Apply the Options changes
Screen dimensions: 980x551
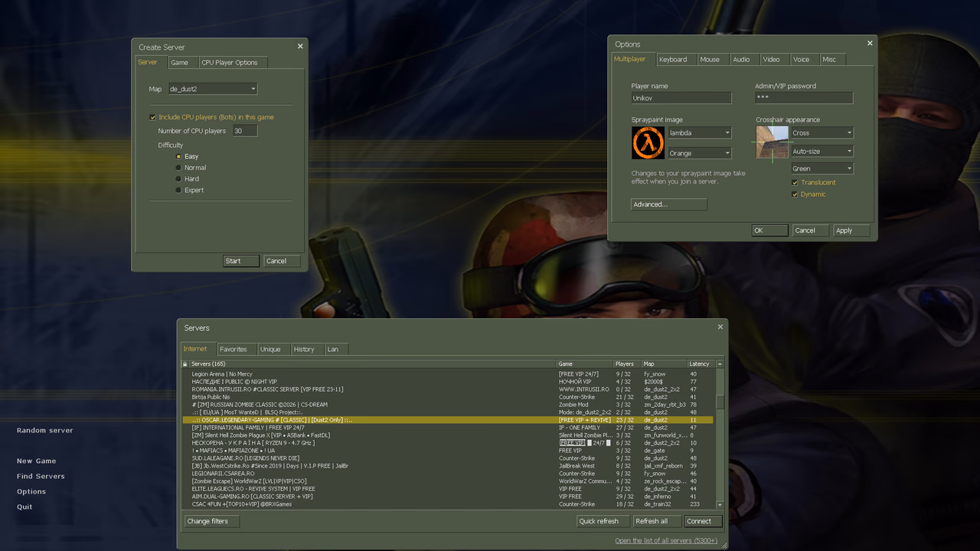[x=852, y=230]
